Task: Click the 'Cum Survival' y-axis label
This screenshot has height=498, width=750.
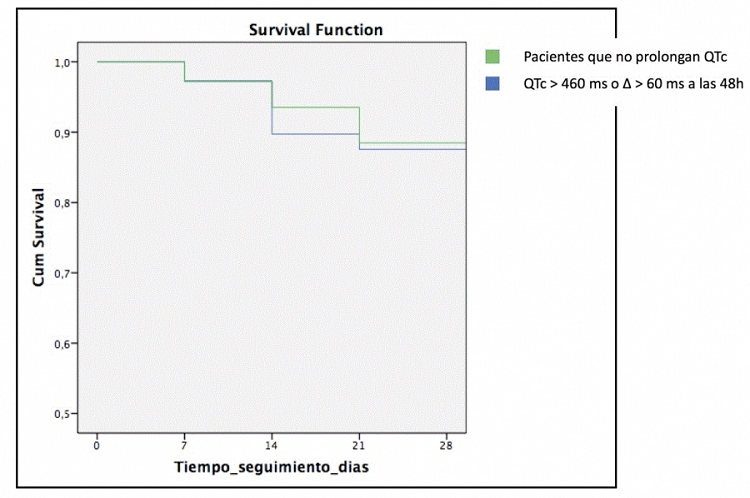Action: click(x=39, y=238)
